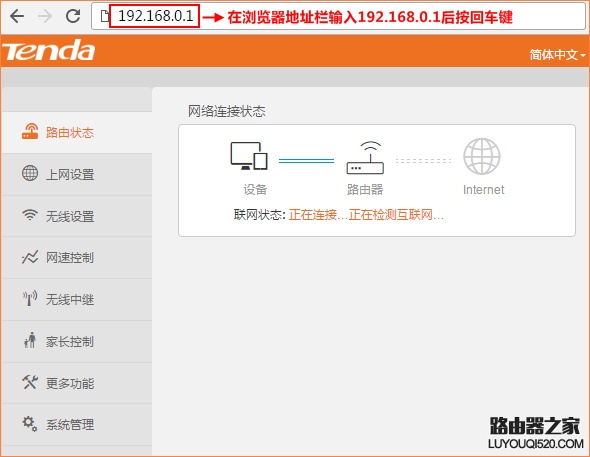Image resolution: width=590 pixels, height=457 pixels.
Task: Click the antenna icon beside 无线中继
Action: tap(30, 298)
